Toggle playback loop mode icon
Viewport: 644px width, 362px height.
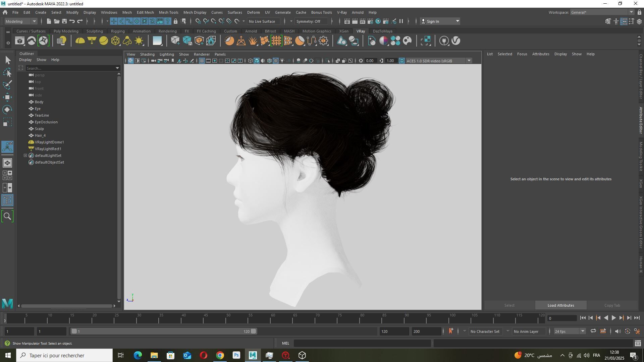pos(593,331)
